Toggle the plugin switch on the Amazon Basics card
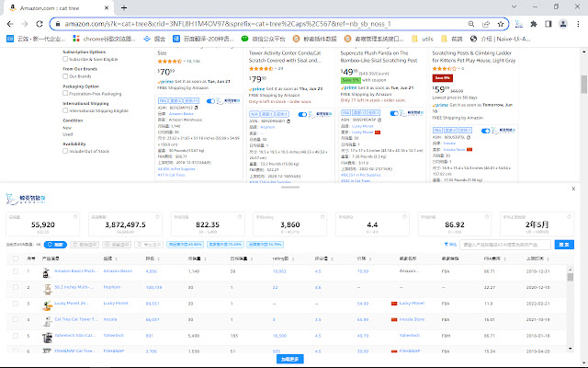The width and height of the screenshot is (588, 368). pyautogui.click(x=210, y=101)
